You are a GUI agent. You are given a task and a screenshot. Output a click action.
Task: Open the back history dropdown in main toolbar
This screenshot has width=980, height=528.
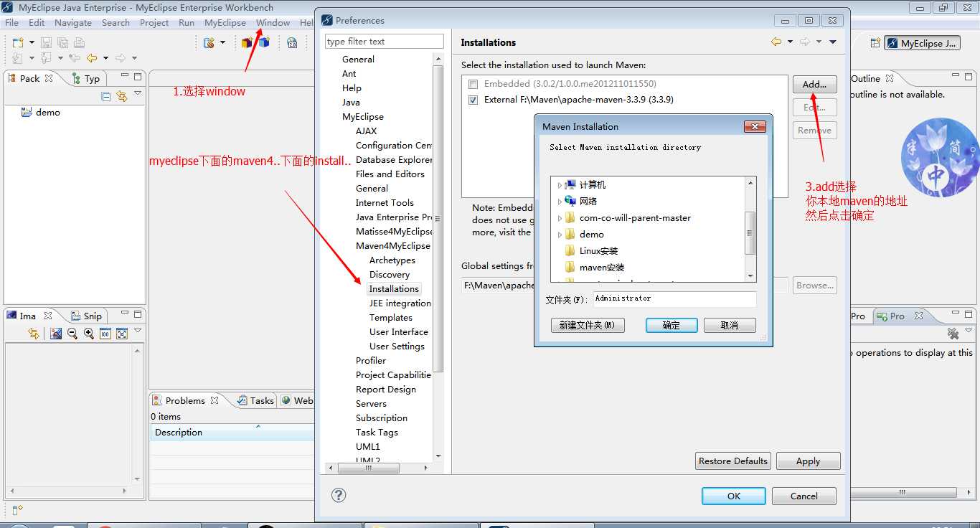tap(105, 58)
